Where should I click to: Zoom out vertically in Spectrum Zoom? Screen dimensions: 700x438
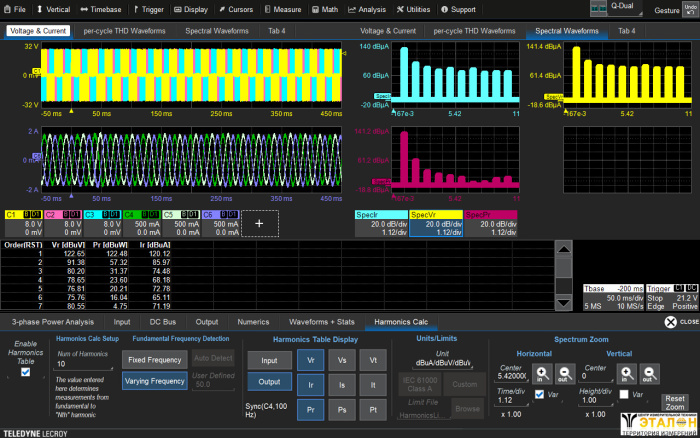650,372
